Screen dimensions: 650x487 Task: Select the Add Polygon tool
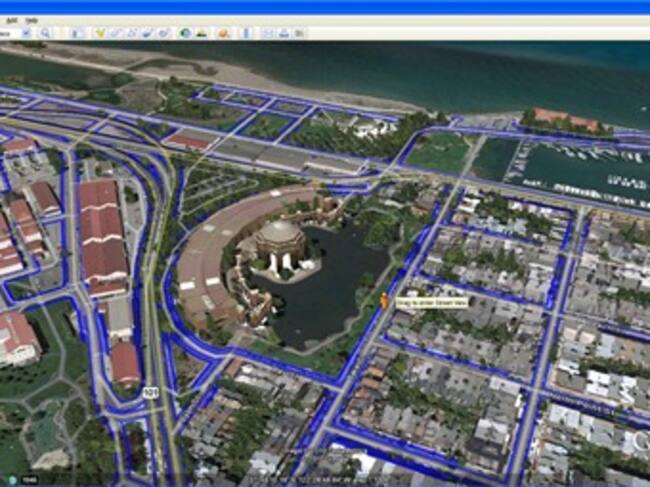(x=116, y=33)
